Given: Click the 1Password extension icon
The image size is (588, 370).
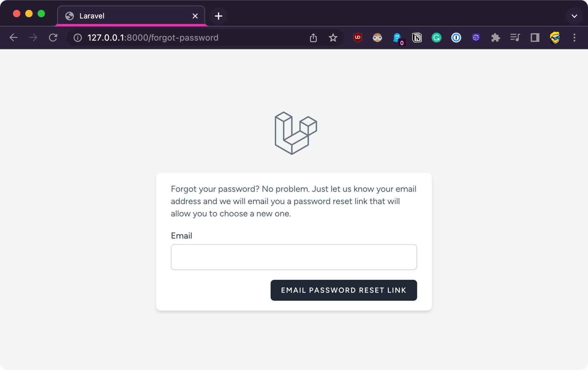Looking at the screenshot, I should (x=456, y=37).
